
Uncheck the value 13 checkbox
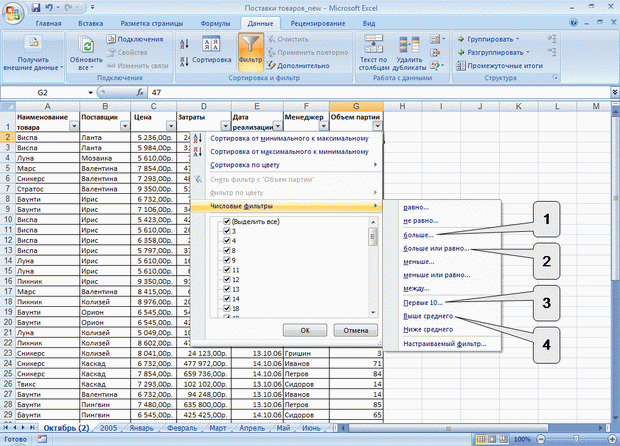[x=227, y=289]
